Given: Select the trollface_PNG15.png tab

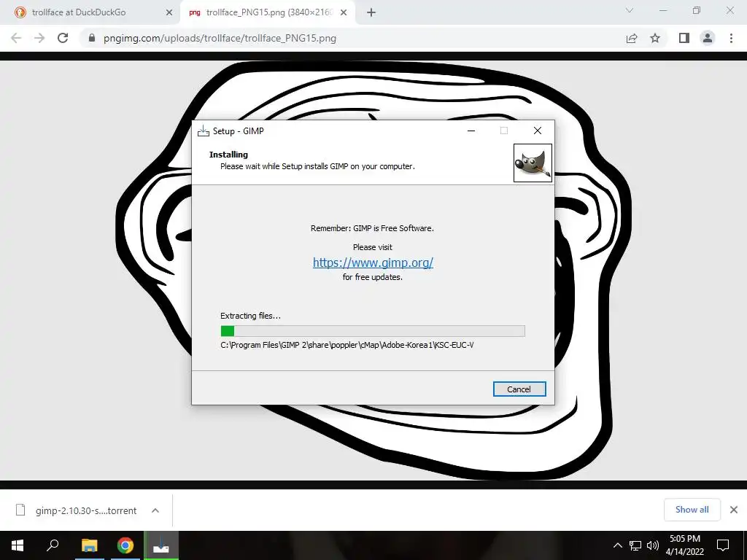Looking at the screenshot, I should (268, 12).
